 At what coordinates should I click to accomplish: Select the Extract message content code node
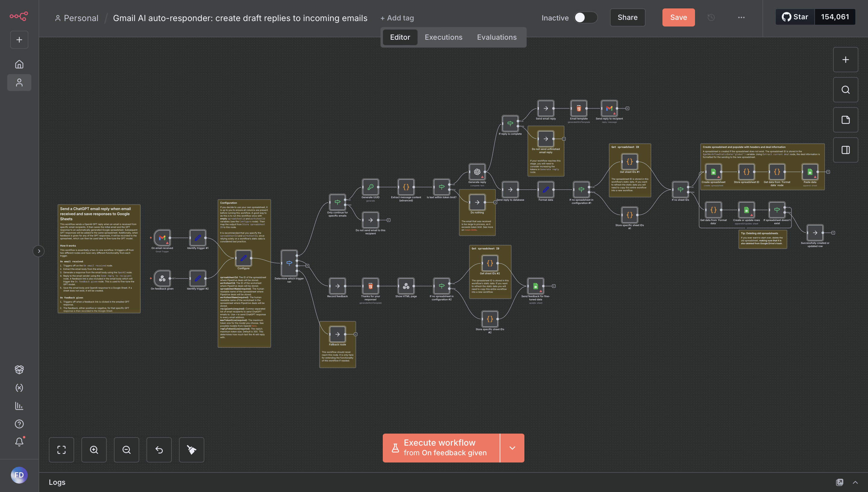pyautogui.click(x=406, y=187)
